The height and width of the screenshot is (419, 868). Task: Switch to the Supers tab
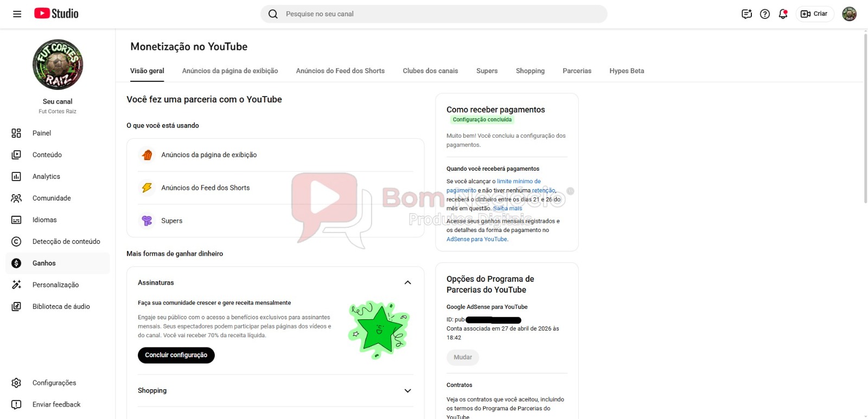[x=487, y=71]
